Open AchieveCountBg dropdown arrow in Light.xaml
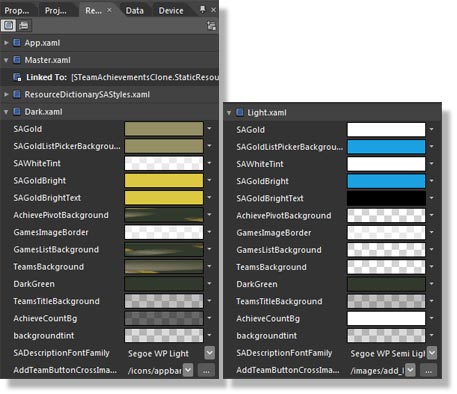 tap(432, 318)
